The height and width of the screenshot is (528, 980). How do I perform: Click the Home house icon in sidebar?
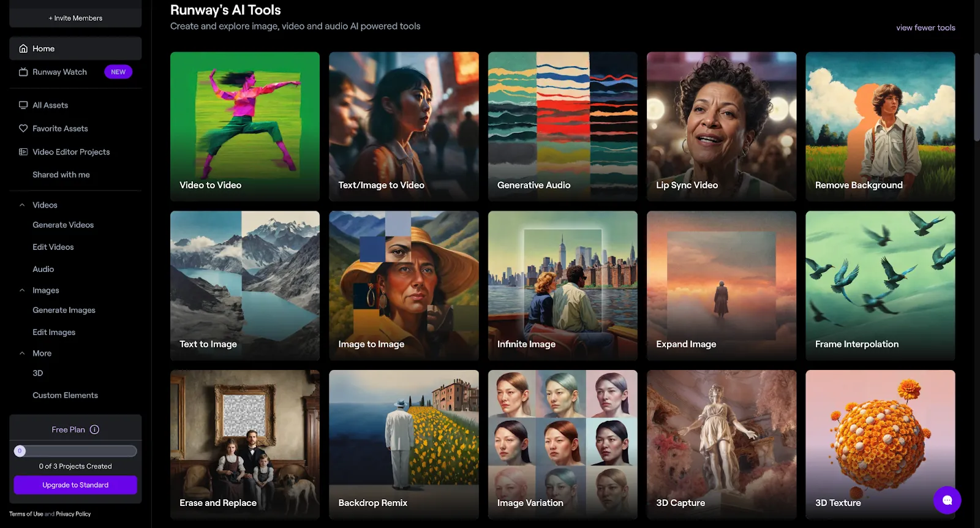23,48
